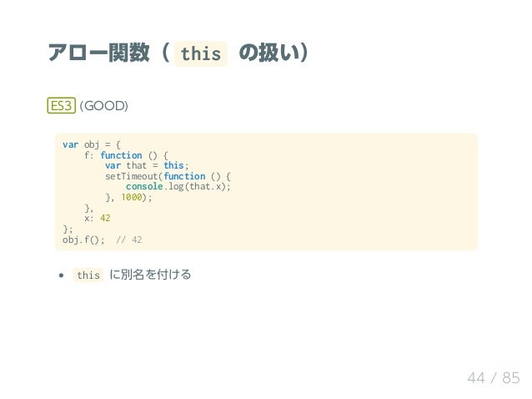The image size is (532, 399).
Task: Click the (GOOD) text beside ES3
Action: pos(104,106)
